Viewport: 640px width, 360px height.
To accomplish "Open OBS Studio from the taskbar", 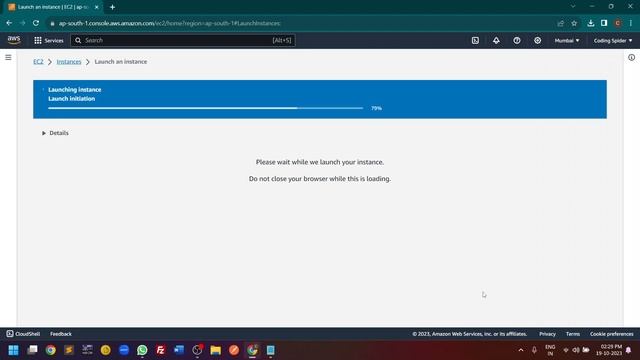I will coord(197,350).
